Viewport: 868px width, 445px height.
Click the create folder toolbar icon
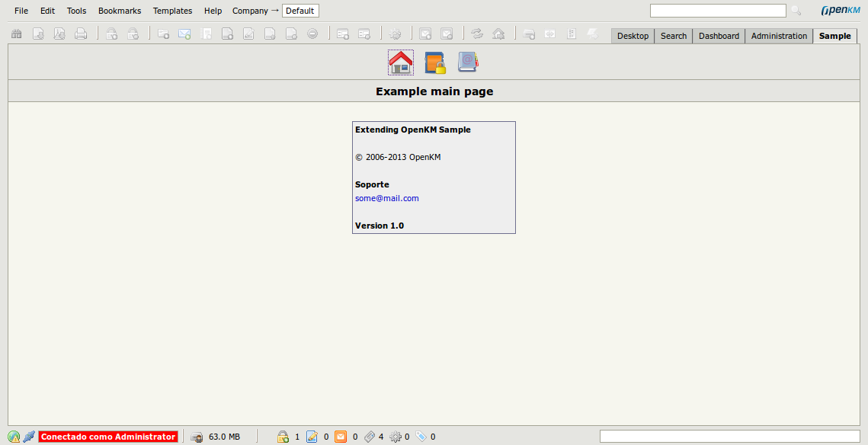[163, 34]
